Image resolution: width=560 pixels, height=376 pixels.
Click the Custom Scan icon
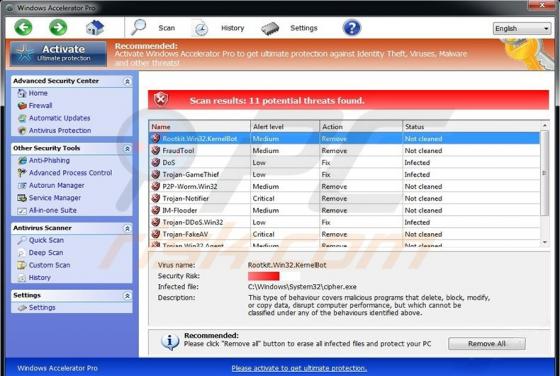22,265
